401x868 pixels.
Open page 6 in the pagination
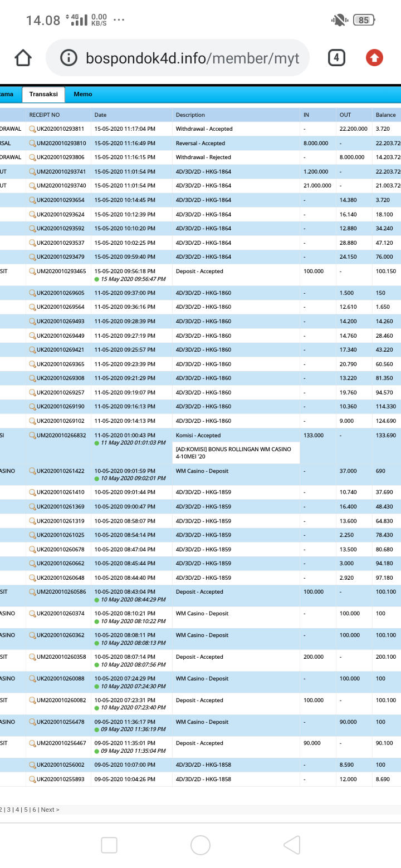click(x=33, y=810)
